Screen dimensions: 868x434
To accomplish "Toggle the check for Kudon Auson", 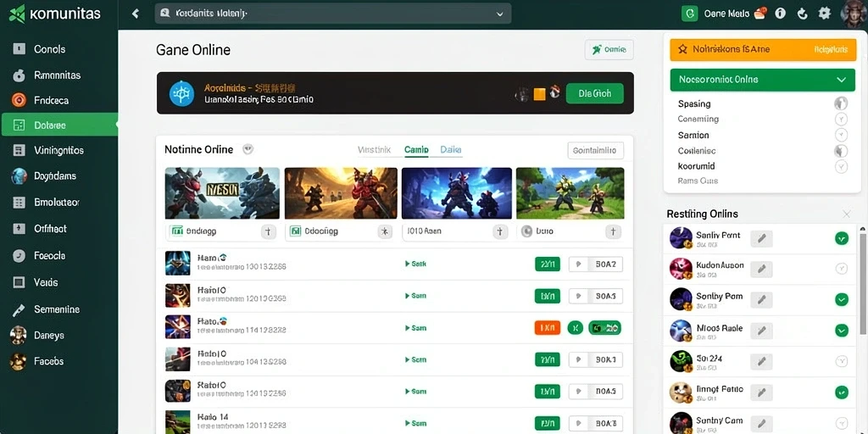I will [x=842, y=269].
